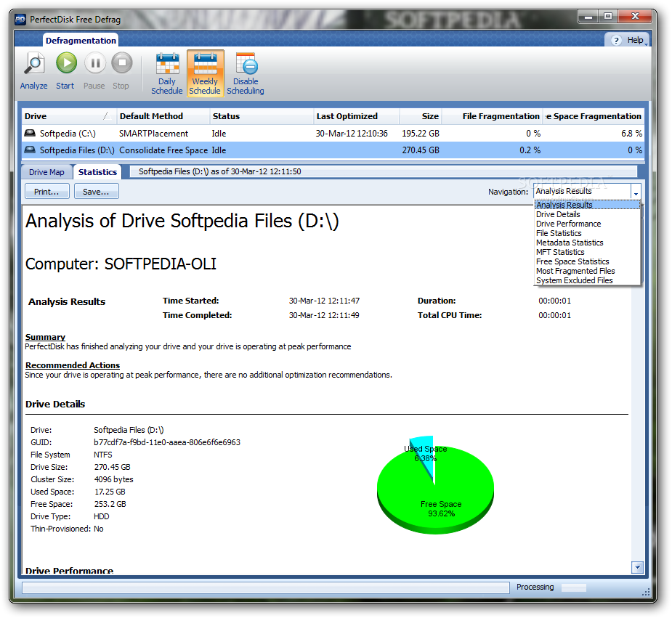
Task: Choose Metadata Statistics in the navigation list
Action: [587, 243]
